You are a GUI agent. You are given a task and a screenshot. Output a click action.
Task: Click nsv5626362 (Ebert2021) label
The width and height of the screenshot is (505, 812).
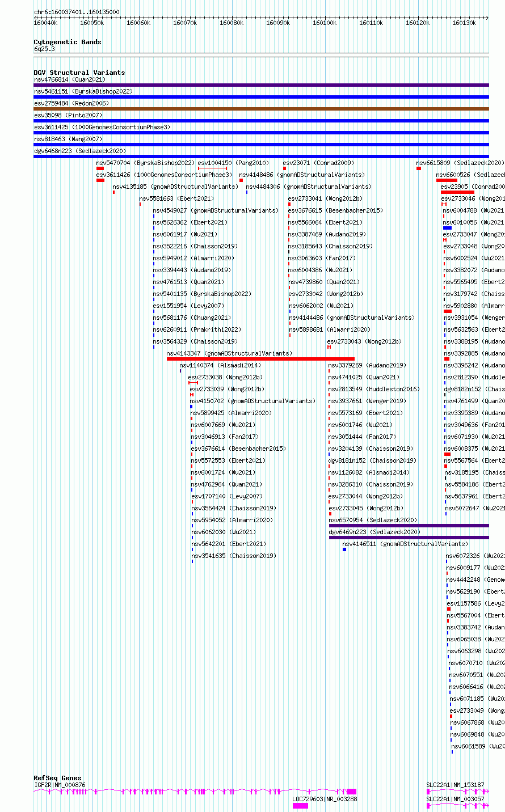coord(190,222)
